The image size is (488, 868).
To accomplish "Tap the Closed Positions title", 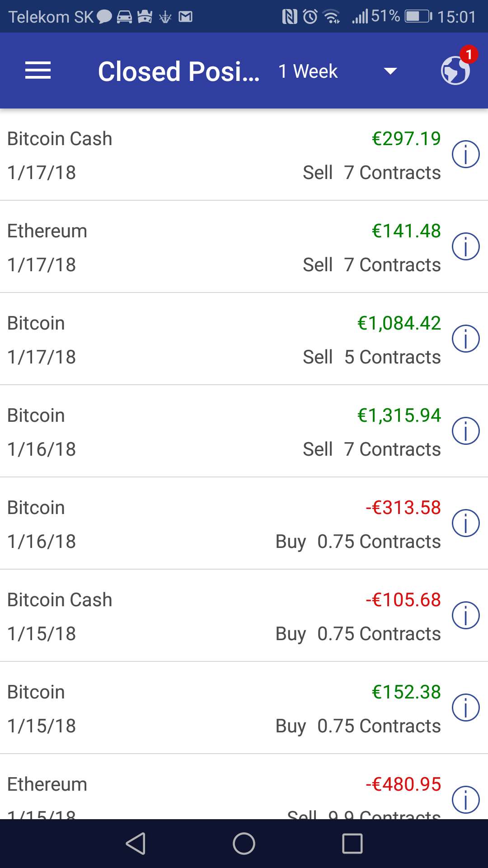I will pyautogui.click(x=178, y=71).
